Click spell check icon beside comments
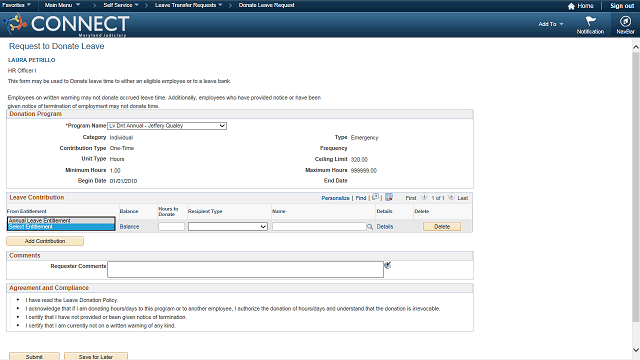Viewport: 640px width, 360px height. pyautogui.click(x=388, y=265)
